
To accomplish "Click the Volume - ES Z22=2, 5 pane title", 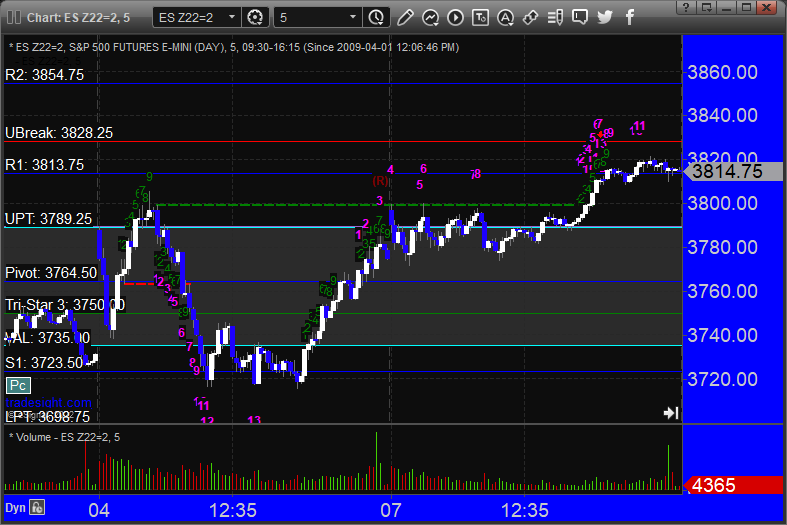I will (65, 437).
